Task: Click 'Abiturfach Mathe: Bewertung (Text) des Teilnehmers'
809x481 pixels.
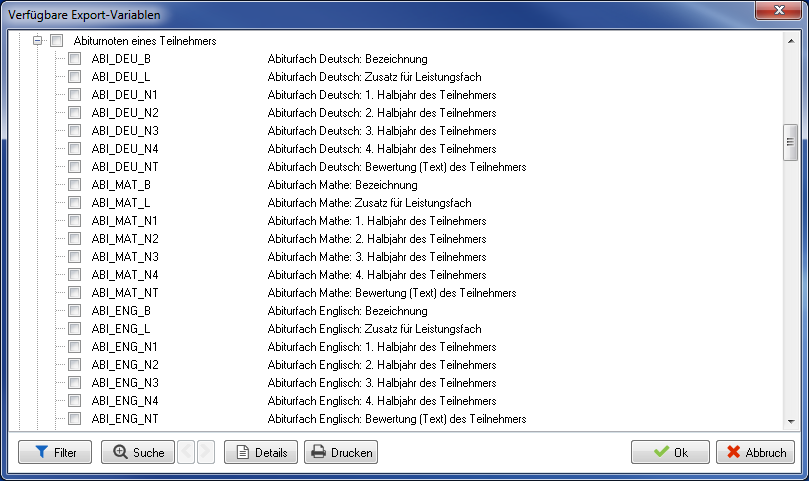Action: pyautogui.click(x=392, y=293)
